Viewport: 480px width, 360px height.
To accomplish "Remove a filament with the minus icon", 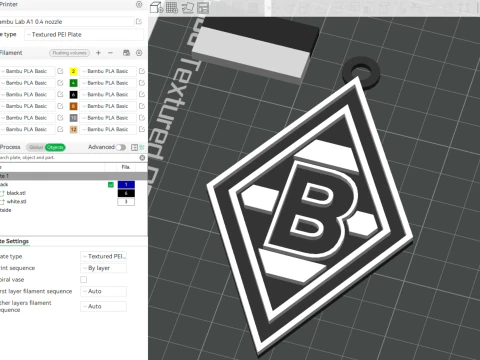I will coord(110,53).
